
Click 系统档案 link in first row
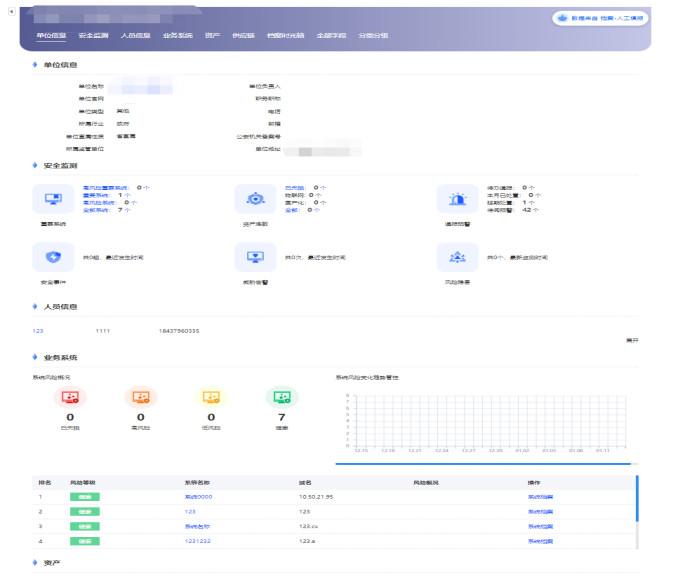point(540,496)
